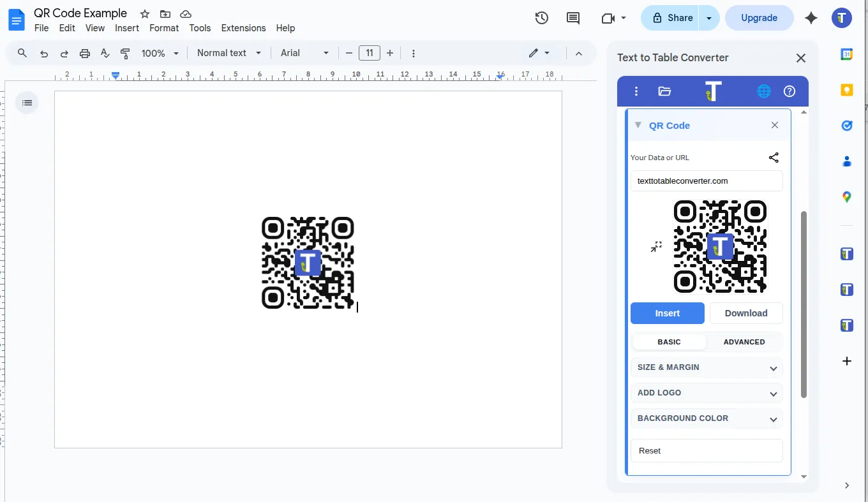Click the share icon next to Your Data
Viewport: 868px width, 502px height.
[x=774, y=158]
